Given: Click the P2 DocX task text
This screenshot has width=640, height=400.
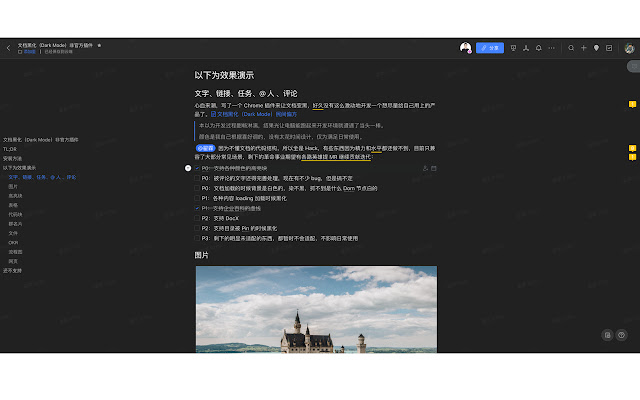Looking at the screenshot, I should tap(220, 218).
